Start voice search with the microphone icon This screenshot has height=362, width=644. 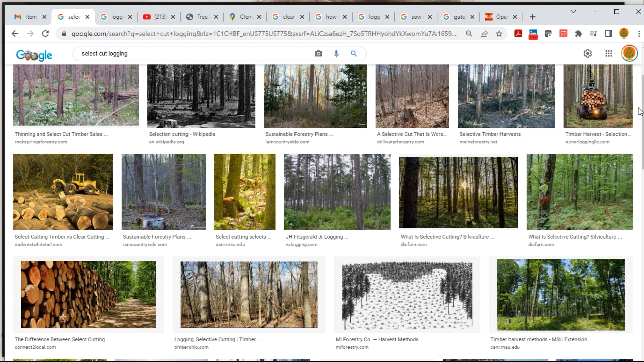pyautogui.click(x=336, y=53)
